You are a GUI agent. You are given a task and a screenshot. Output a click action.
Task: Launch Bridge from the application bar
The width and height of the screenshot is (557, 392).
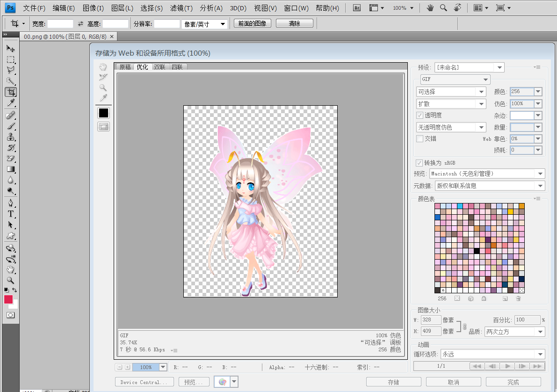[x=357, y=8]
